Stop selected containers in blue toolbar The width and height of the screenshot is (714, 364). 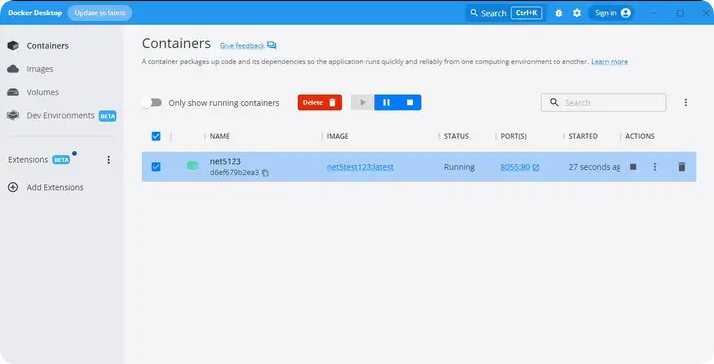click(x=410, y=103)
